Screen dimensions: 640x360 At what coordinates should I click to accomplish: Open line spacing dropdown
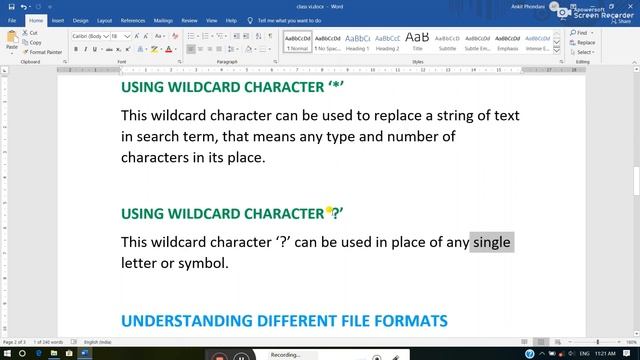[x=232, y=49]
